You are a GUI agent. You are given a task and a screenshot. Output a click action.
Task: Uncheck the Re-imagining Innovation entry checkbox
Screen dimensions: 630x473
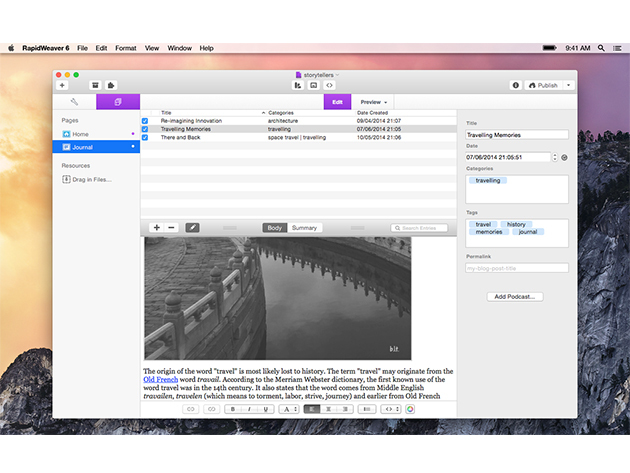(x=145, y=121)
